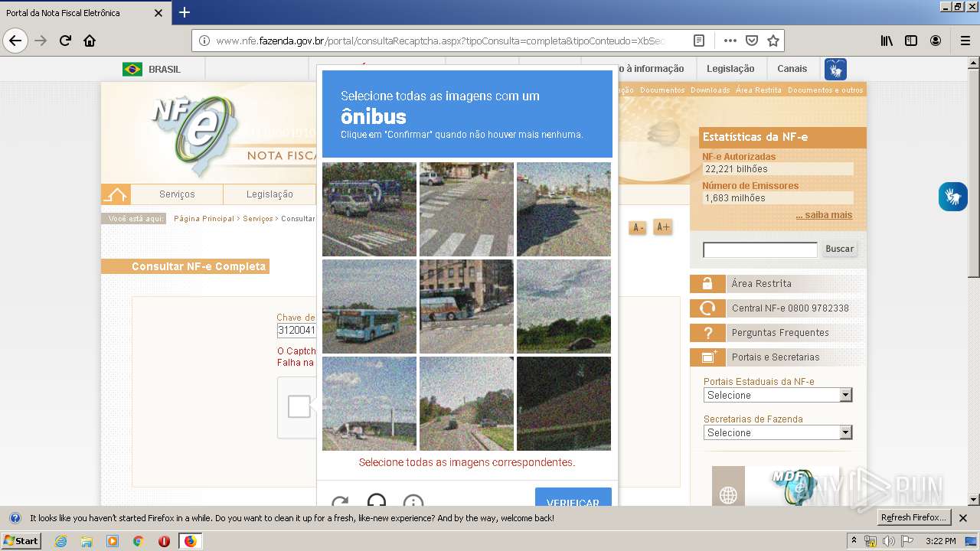Select captcha tile with grassy hill
This screenshot has height=551, width=980.
(x=563, y=306)
